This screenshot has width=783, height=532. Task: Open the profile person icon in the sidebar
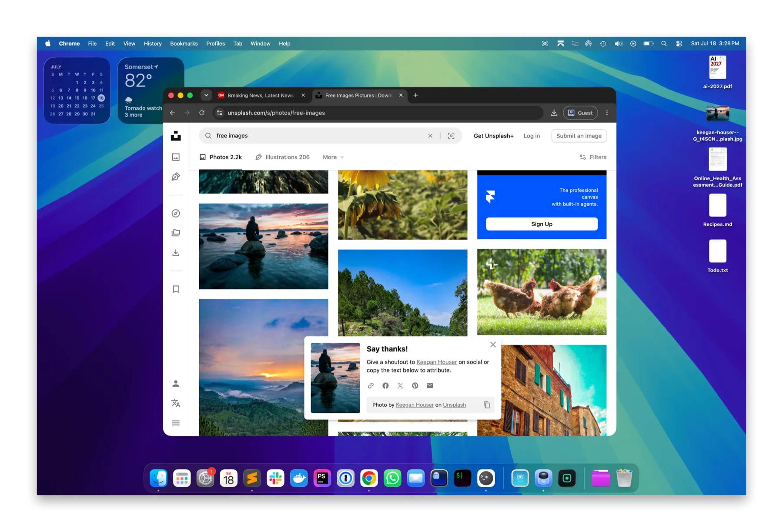(x=176, y=384)
